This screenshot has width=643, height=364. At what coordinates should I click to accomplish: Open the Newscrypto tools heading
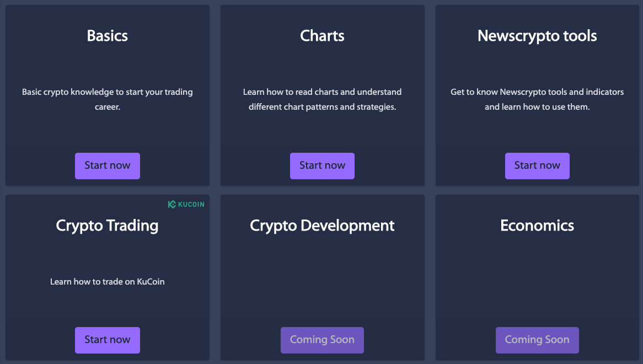(537, 36)
